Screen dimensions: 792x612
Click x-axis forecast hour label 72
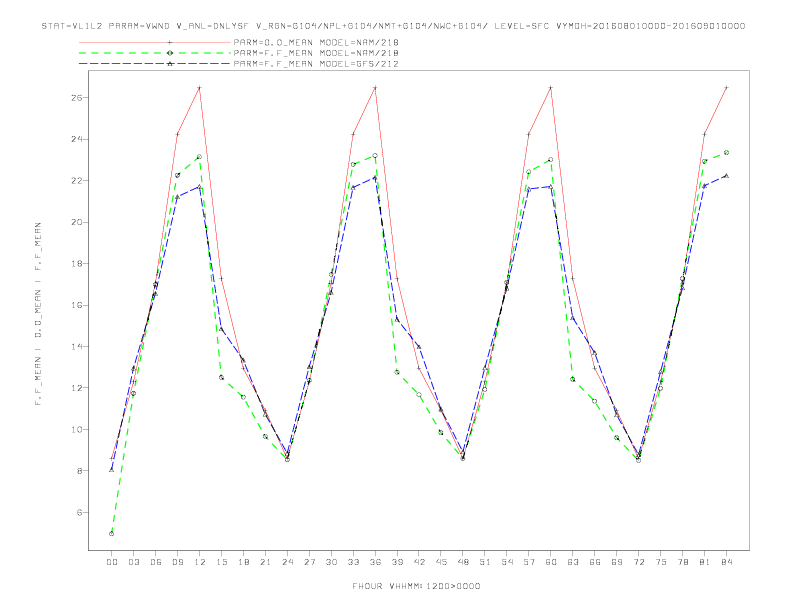tap(639, 562)
